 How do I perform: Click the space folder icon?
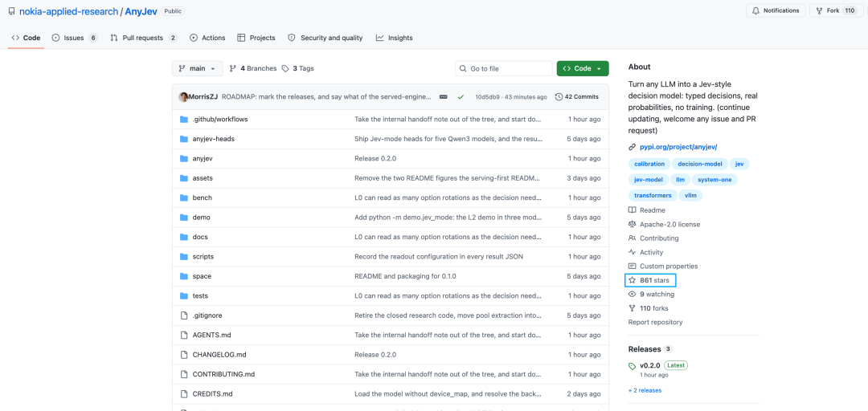tap(184, 276)
